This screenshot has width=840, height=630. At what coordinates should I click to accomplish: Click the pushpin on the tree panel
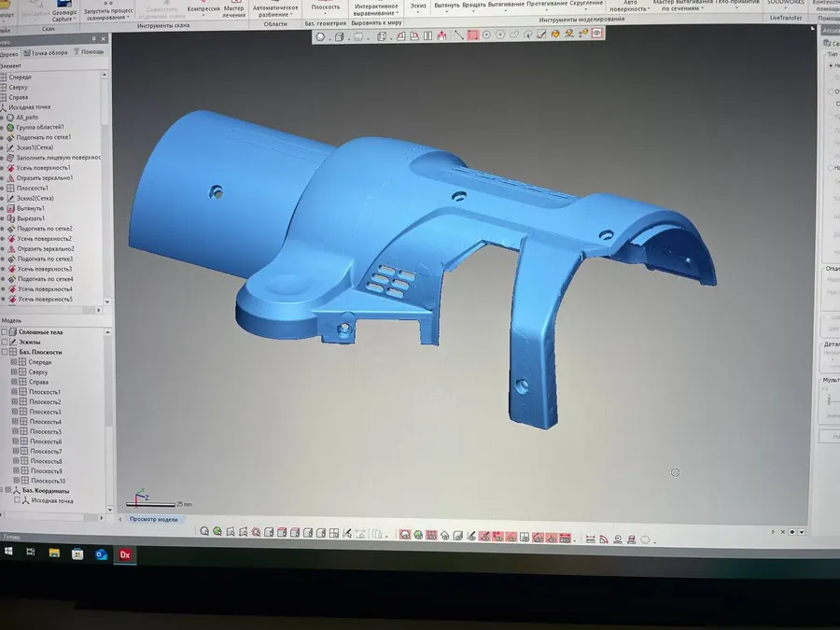coord(93,39)
